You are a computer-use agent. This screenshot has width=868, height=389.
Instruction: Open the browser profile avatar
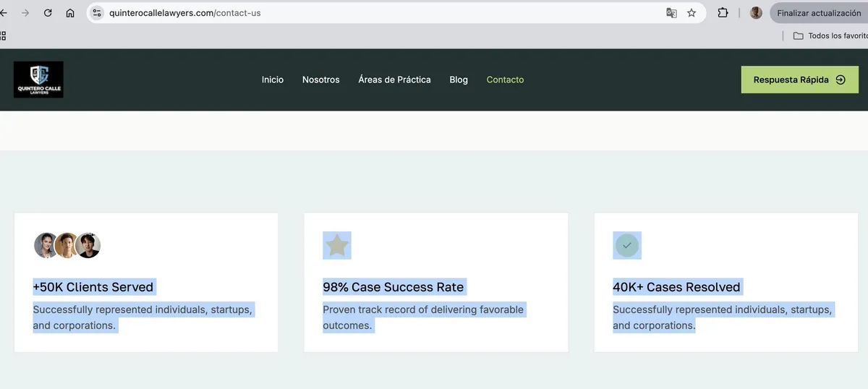(x=756, y=13)
